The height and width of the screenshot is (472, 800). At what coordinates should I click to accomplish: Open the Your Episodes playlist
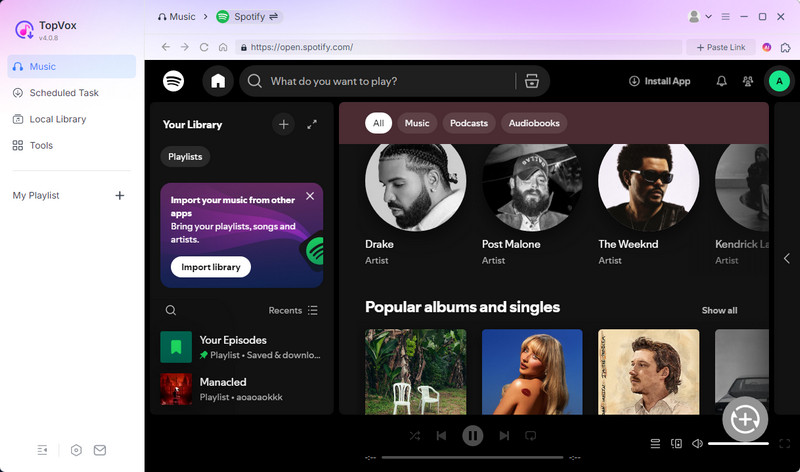click(x=241, y=347)
